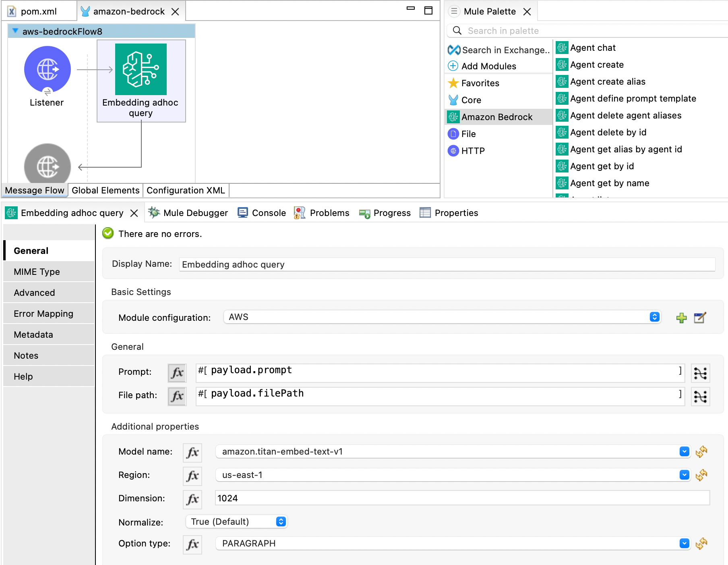Viewport: 728px width, 565px height.
Task: Click the Search in Exchange icon
Action: click(x=454, y=50)
